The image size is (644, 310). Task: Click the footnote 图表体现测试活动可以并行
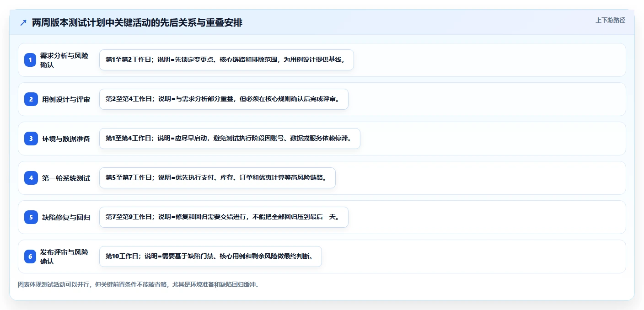click(x=139, y=284)
